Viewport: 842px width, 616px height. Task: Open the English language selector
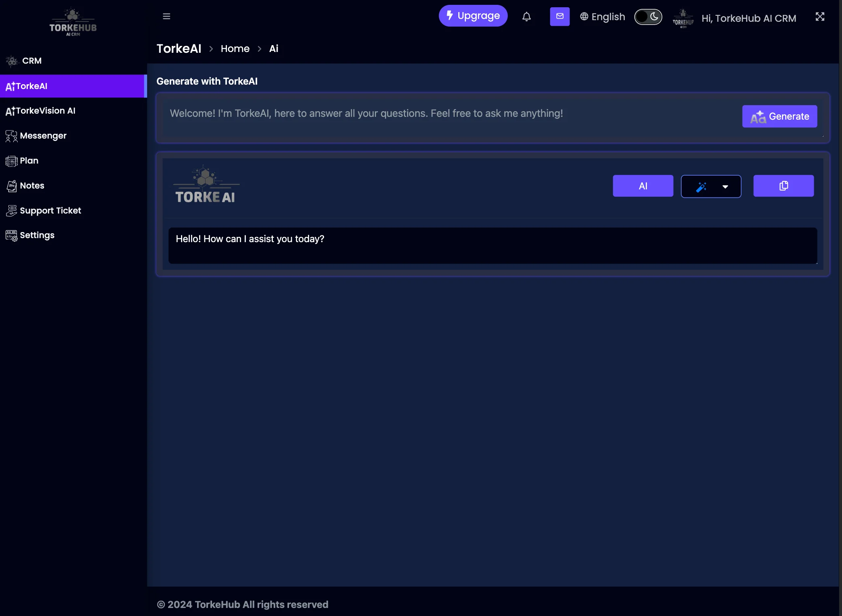point(603,17)
